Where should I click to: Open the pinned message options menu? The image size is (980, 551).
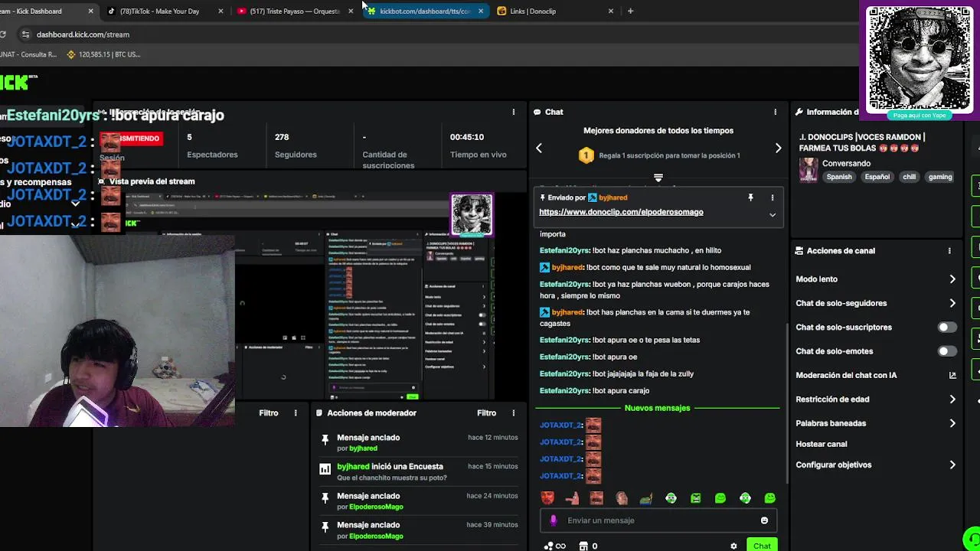[772, 197]
